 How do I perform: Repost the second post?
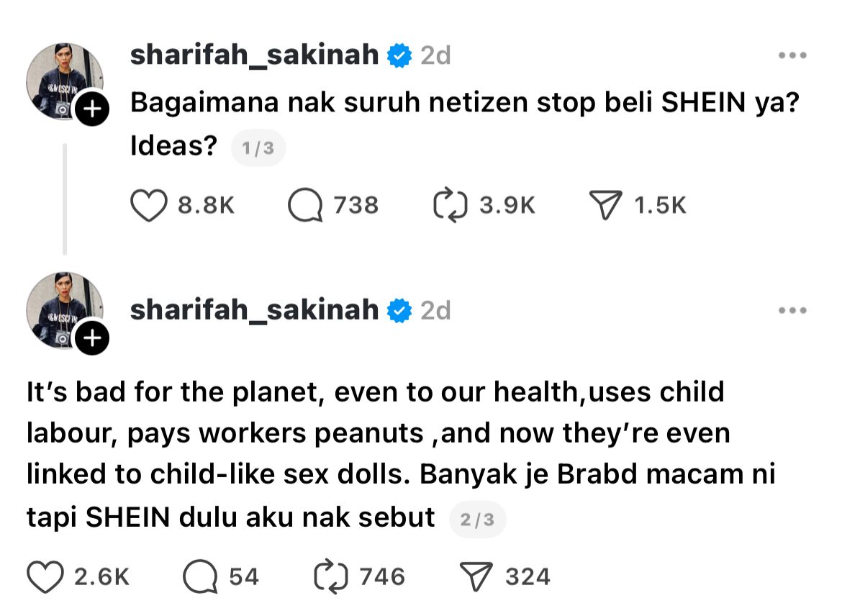point(332,576)
